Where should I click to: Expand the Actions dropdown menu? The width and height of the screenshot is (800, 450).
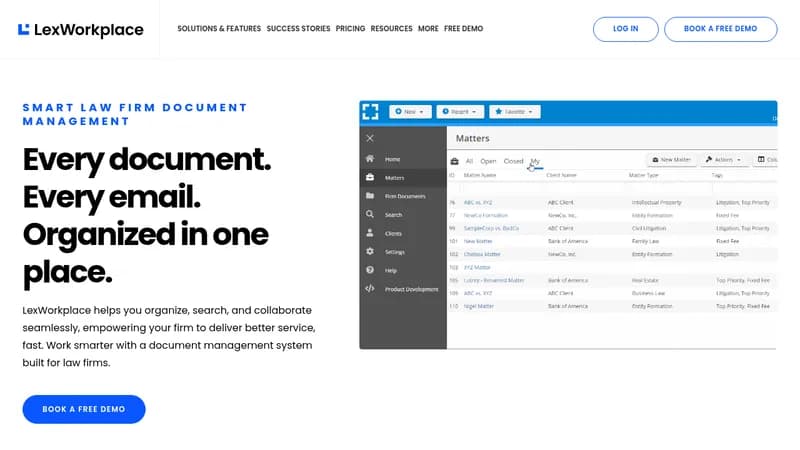723,160
